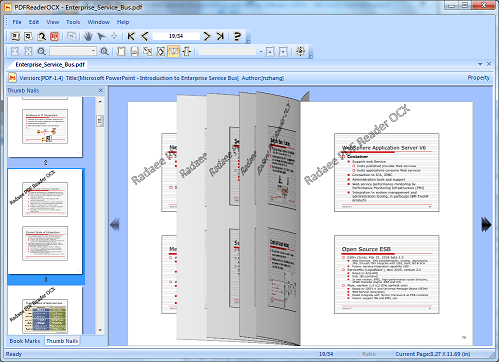The height and width of the screenshot is (362, 499).
Task: Click the thumbnail scrollbar down arrow
Action: [x=100, y=330]
